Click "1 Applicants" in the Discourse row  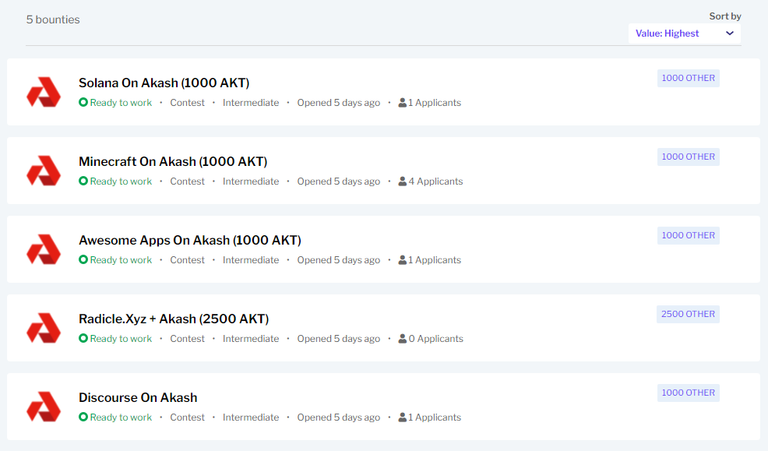(x=435, y=418)
